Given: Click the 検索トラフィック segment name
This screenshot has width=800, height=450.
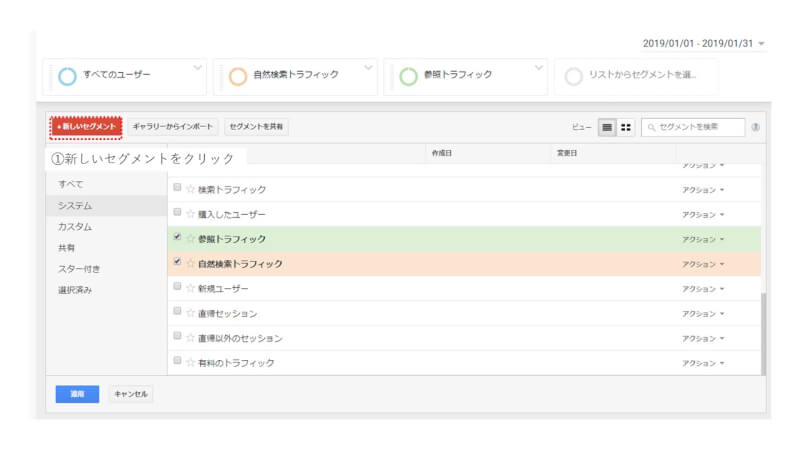Looking at the screenshot, I should pyautogui.click(x=232, y=190).
